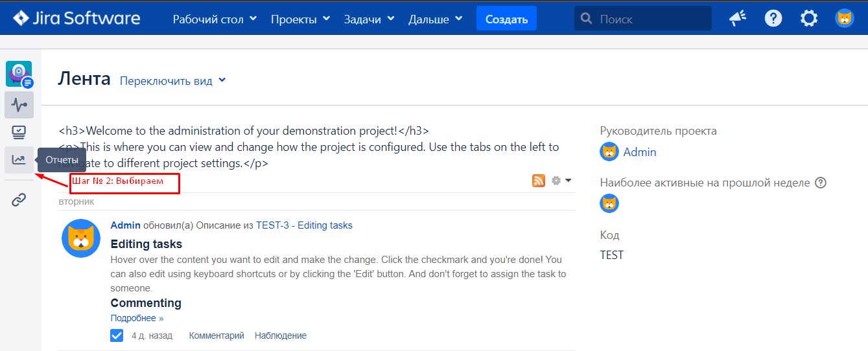Screen dimensions: 868x351
Task: Click the Наблюдение link
Action: point(281,335)
